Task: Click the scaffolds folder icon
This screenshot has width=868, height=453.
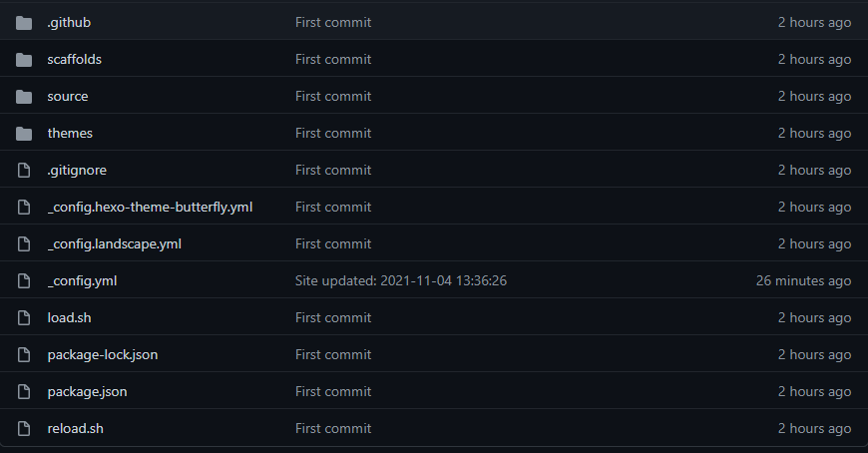Action: 24,60
